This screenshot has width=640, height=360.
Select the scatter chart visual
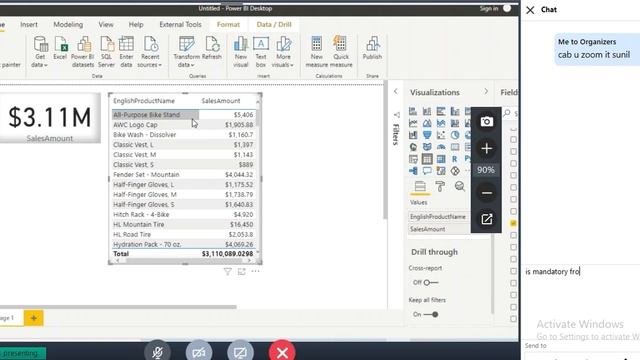[x=441, y=135]
